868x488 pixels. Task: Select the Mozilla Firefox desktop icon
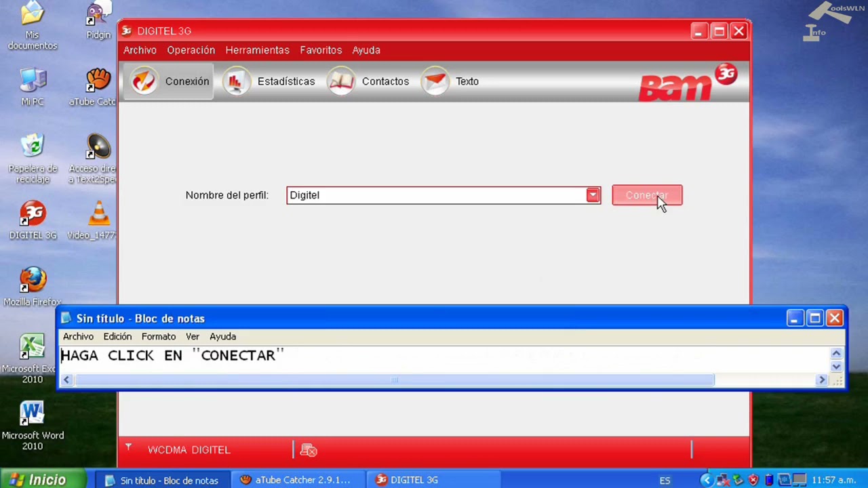pyautogui.click(x=33, y=286)
